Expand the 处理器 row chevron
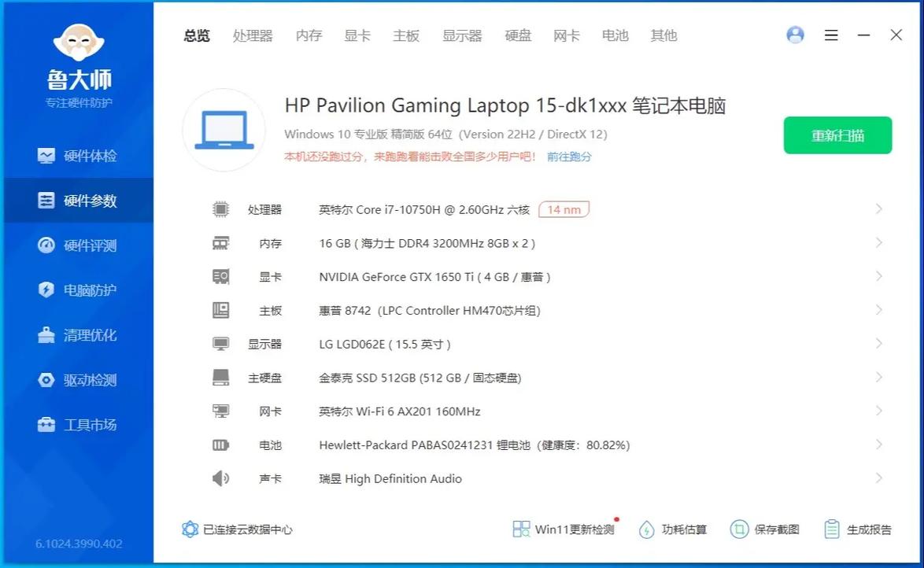 [x=878, y=208]
